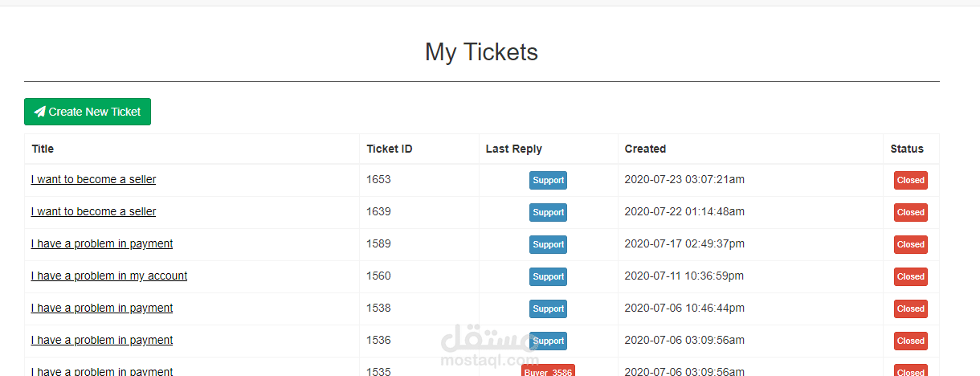Click the Support badge for ticket 1560

[548, 276]
